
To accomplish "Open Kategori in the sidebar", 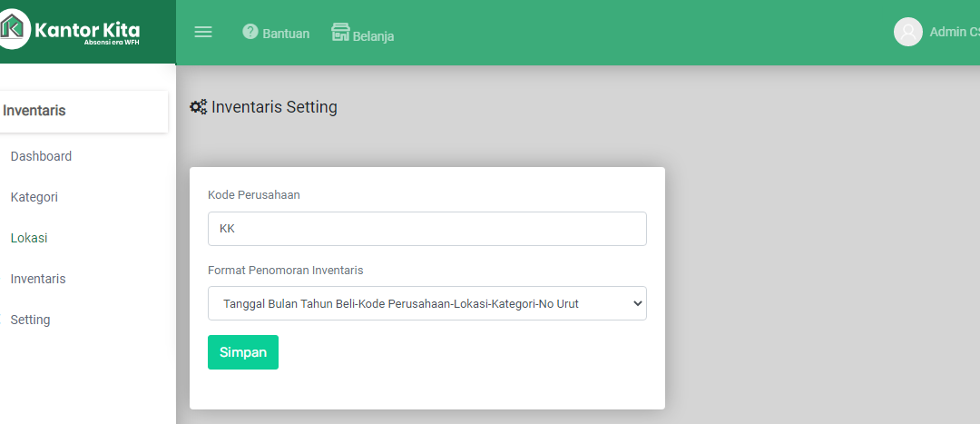I will coord(34,197).
